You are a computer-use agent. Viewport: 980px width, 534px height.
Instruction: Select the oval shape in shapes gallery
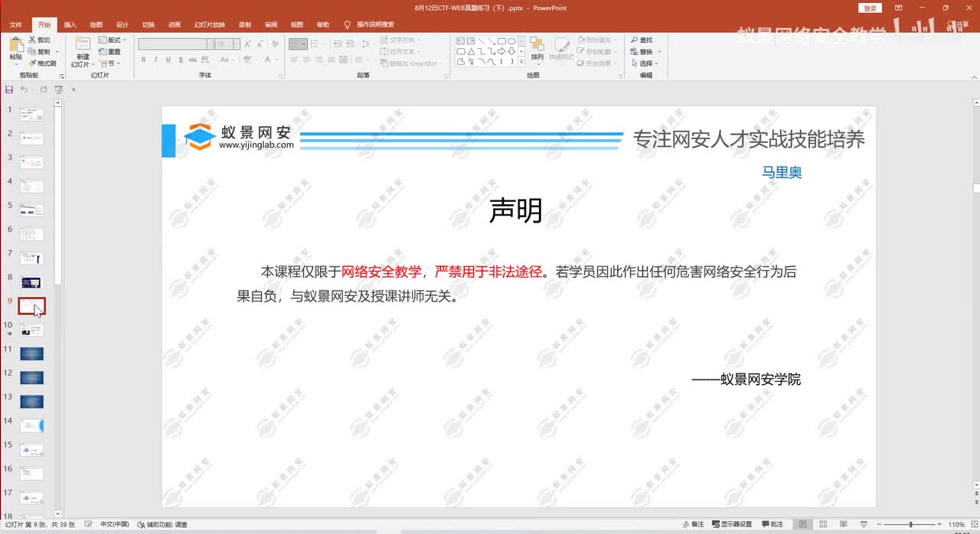tap(511, 41)
